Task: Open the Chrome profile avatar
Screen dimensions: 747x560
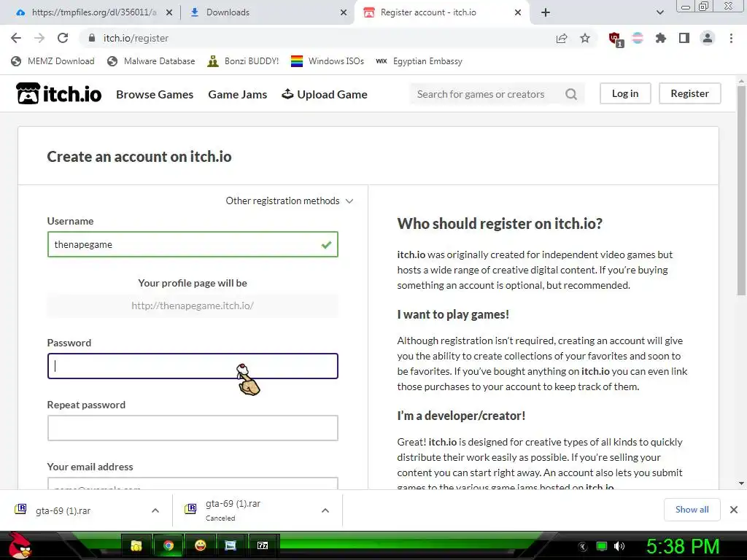Action: 708,38
